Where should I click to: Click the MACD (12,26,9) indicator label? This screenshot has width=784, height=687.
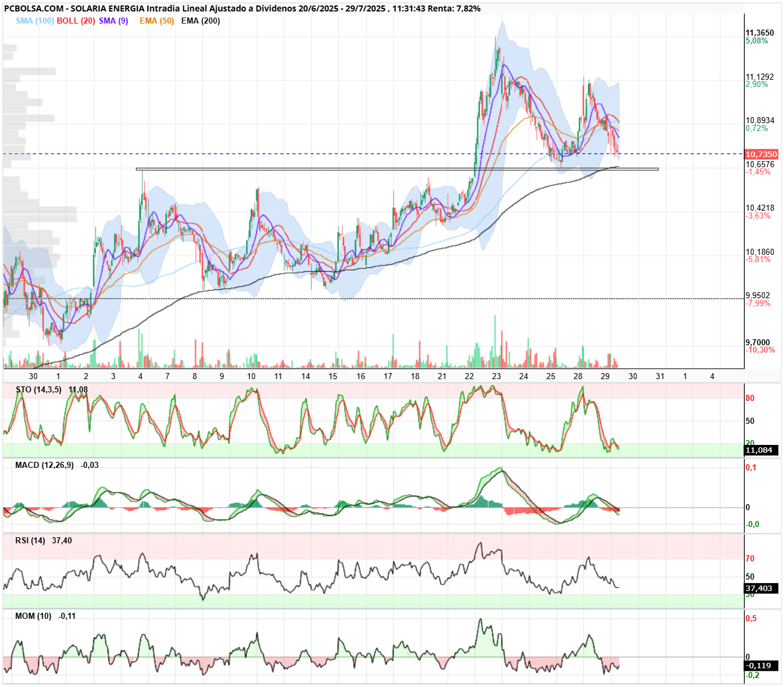click(x=44, y=465)
